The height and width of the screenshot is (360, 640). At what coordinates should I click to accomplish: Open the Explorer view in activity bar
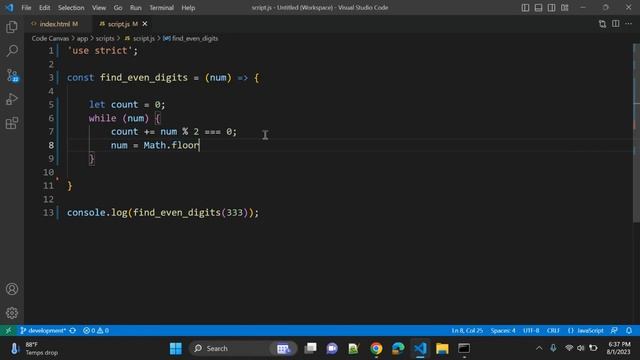coord(12,27)
